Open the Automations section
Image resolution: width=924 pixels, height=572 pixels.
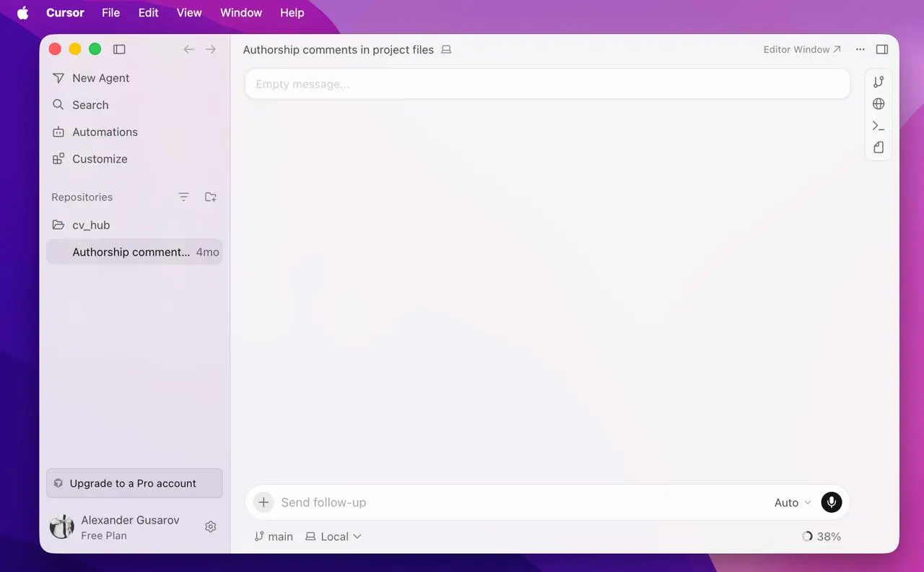pos(134,132)
